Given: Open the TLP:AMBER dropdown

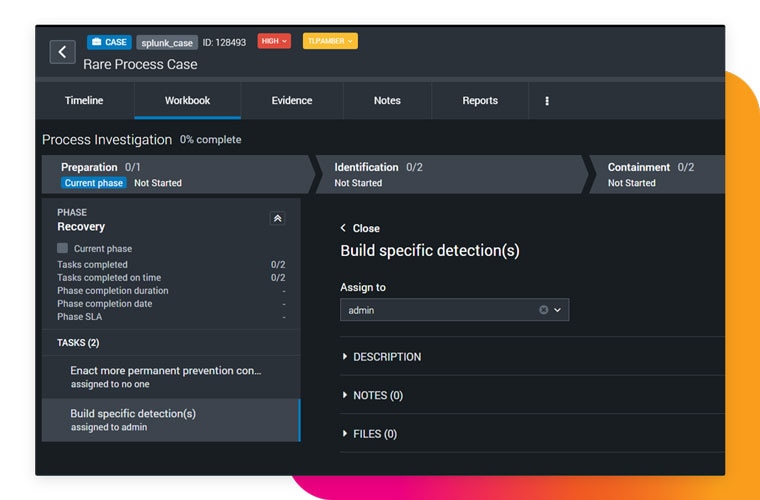Looking at the screenshot, I should coord(330,41).
